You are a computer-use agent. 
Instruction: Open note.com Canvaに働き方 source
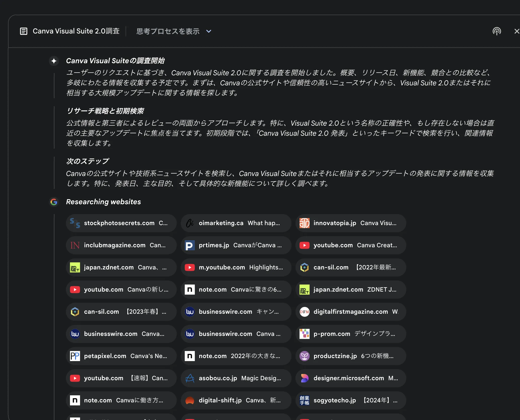click(x=121, y=400)
